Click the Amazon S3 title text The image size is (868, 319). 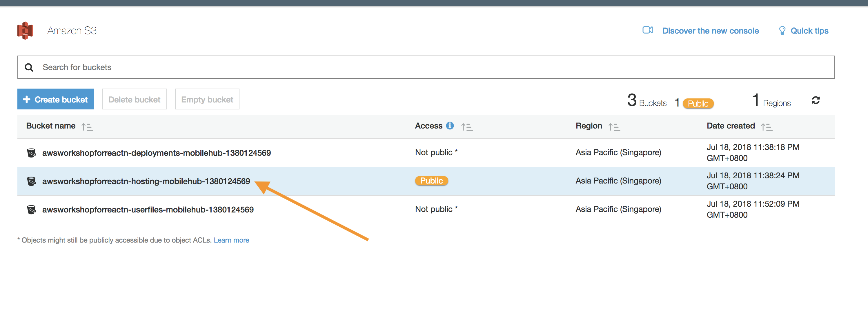pyautogui.click(x=72, y=31)
